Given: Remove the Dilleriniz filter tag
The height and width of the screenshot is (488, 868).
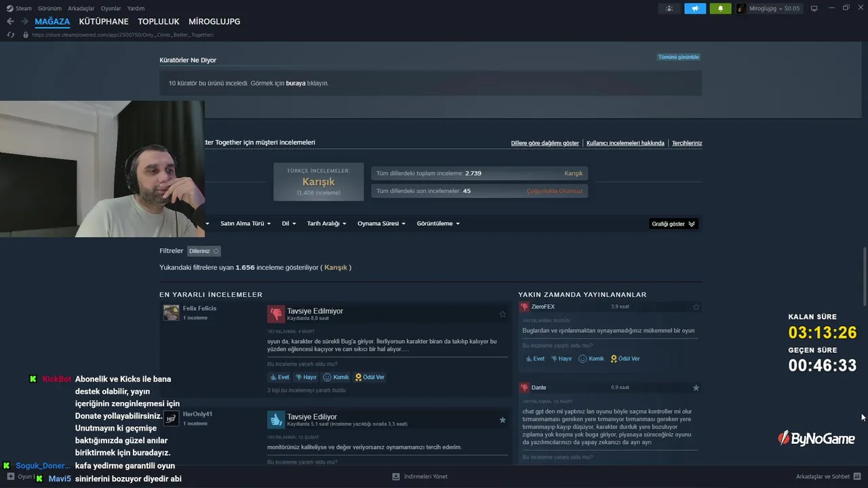Looking at the screenshot, I should coord(216,251).
